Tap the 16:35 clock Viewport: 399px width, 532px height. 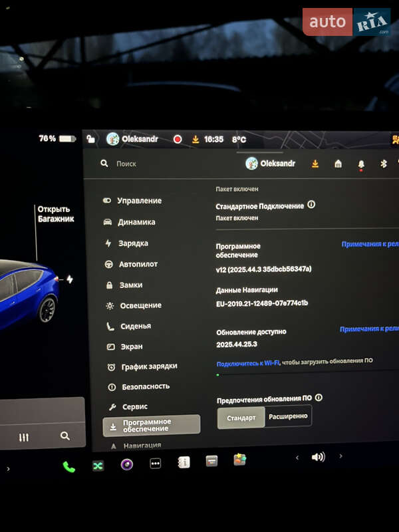click(x=213, y=140)
